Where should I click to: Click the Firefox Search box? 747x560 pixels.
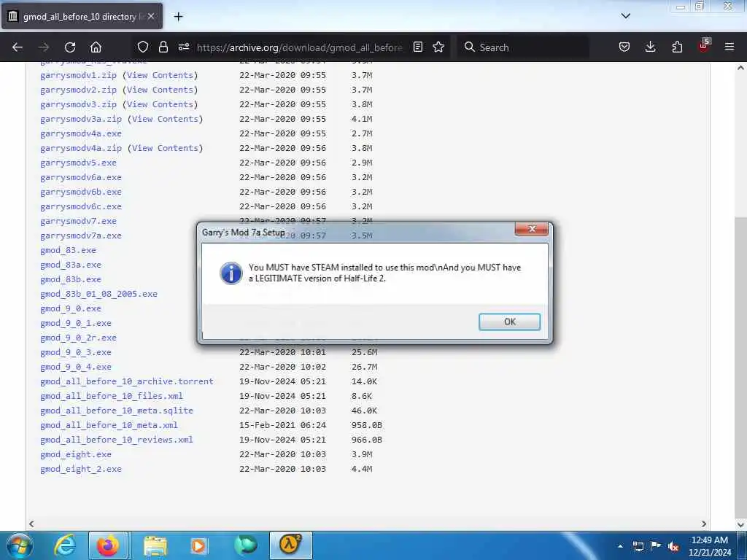tap(524, 47)
